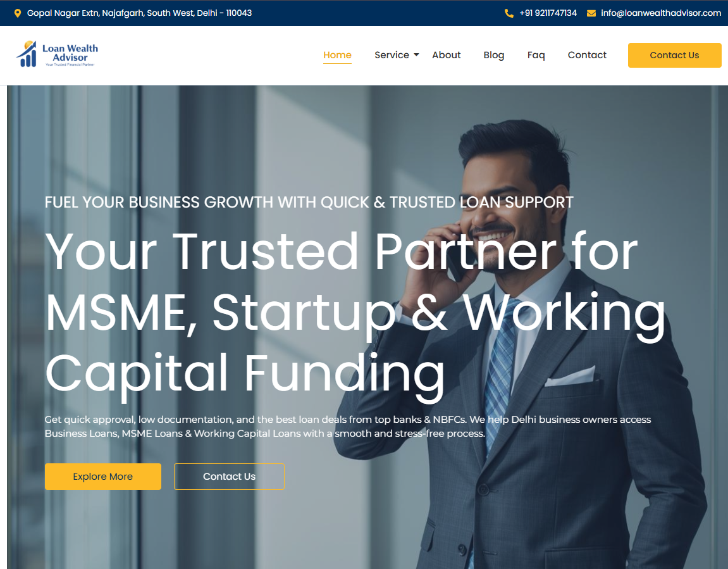Select the Home menu item
Screen dimensions: 728x569
pyautogui.click(x=337, y=55)
